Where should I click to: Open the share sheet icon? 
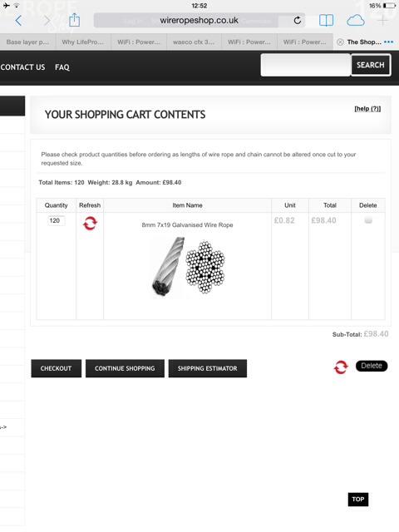click(x=74, y=20)
